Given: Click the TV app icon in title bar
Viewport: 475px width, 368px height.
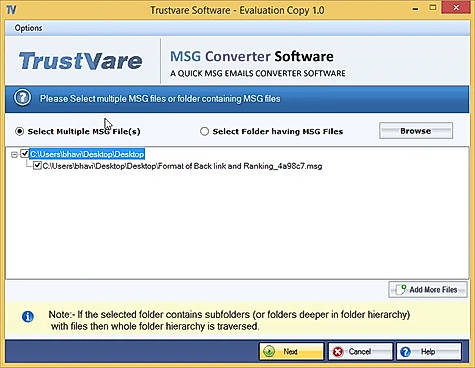Looking at the screenshot, I should (x=11, y=10).
